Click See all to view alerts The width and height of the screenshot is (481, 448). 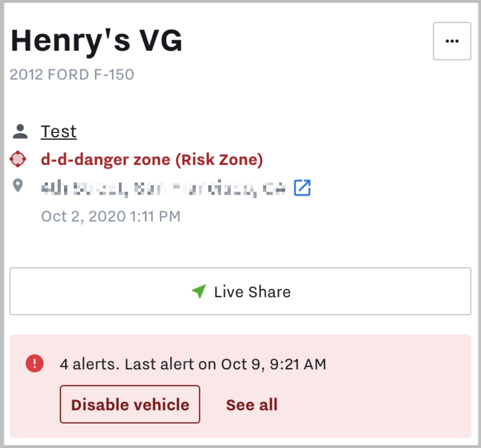[252, 405]
